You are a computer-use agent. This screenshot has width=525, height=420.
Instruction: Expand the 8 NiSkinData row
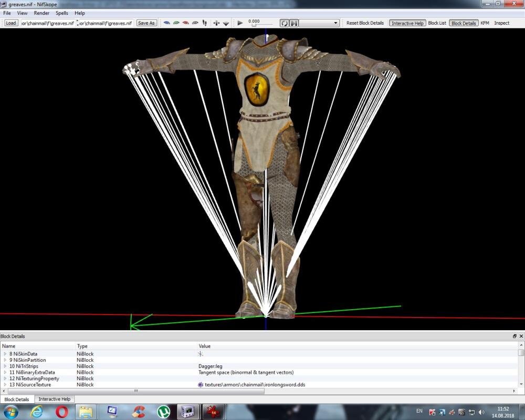(x=5, y=354)
